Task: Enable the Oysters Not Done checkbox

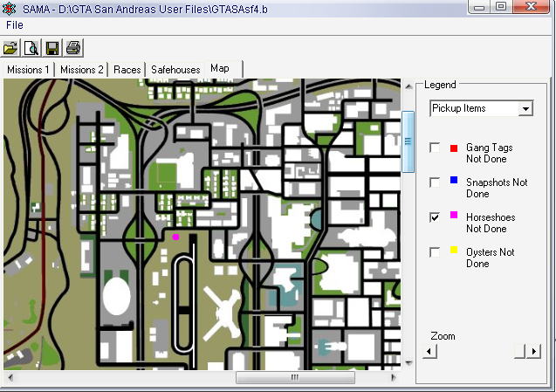Action: pos(435,252)
